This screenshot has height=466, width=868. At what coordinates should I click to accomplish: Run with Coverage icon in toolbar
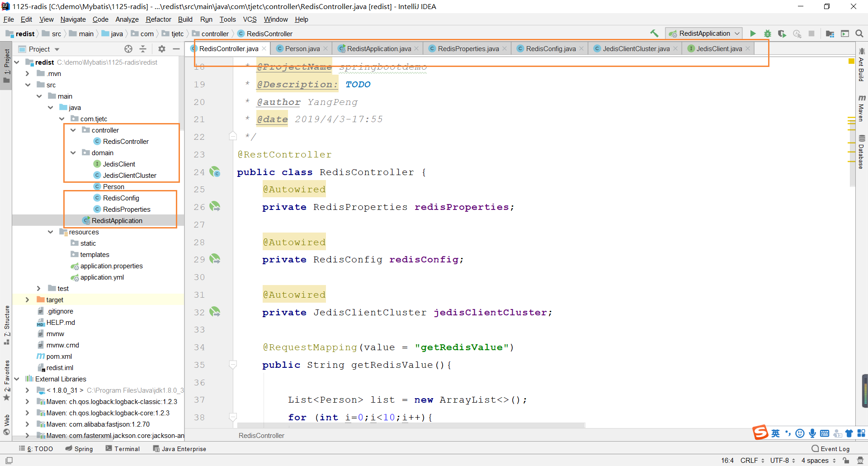[x=782, y=33]
